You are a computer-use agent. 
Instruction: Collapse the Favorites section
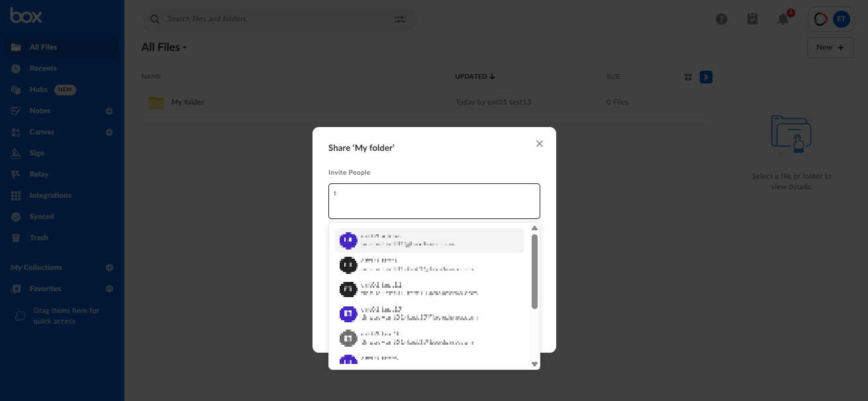109,289
